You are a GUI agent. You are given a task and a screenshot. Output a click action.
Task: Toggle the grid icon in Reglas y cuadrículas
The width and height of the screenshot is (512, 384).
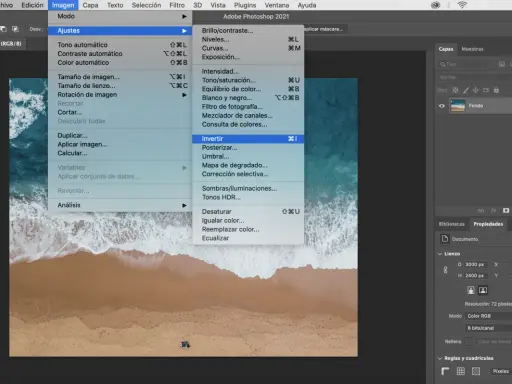pyautogui.click(x=461, y=371)
